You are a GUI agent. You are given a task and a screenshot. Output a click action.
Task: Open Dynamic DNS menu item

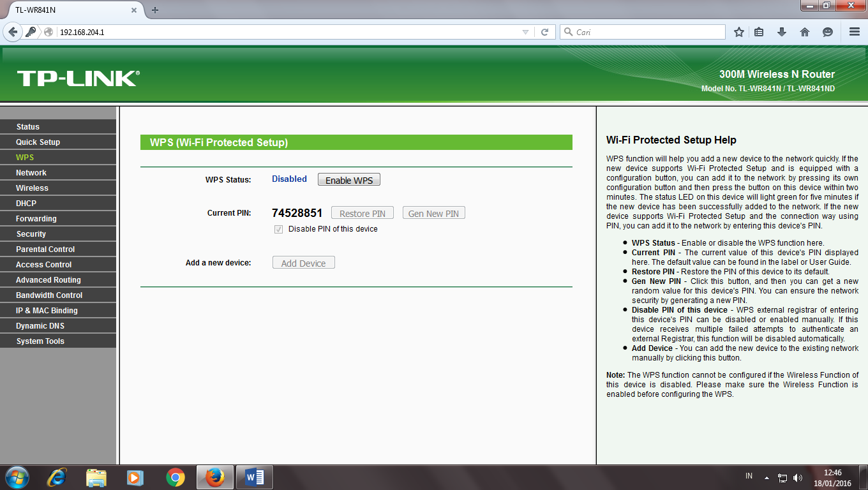pyautogui.click(x=58, y=326)
